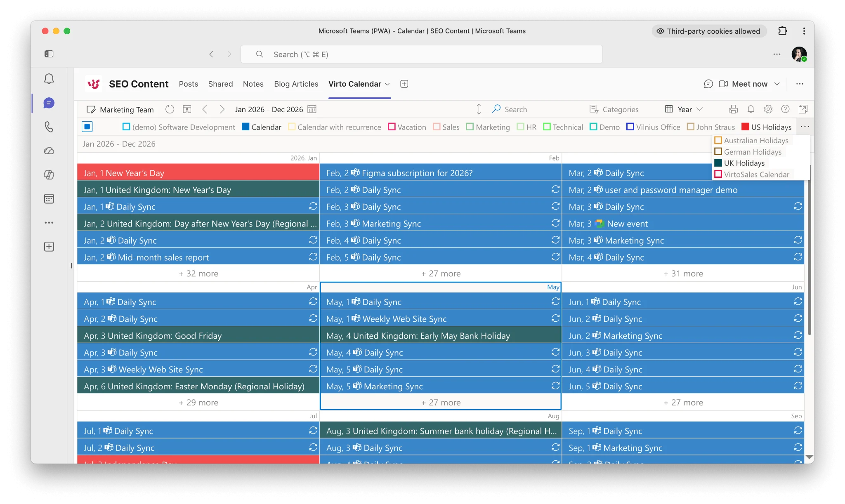This screenshot has width=845, height=504.
Task: Open browser extensions puzzle icon
Action: [x=783, y=31]
